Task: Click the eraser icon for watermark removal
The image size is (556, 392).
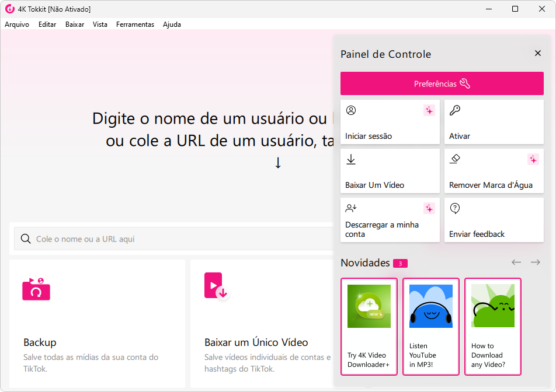Action: pos(456,159)
